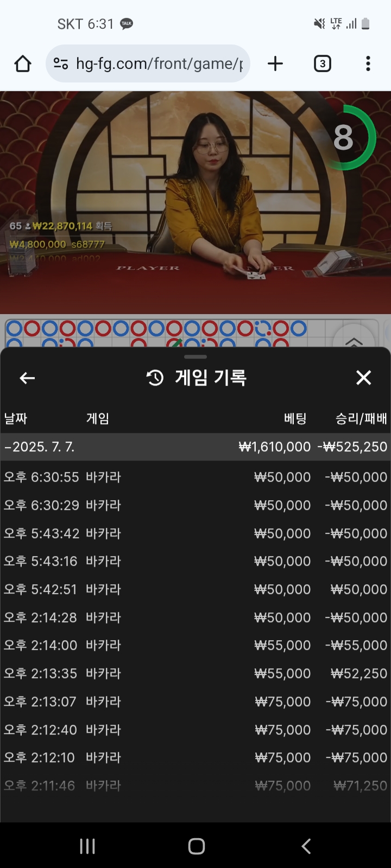
Task: Tap the 승리/패배 column header
Action: [361, 418]
